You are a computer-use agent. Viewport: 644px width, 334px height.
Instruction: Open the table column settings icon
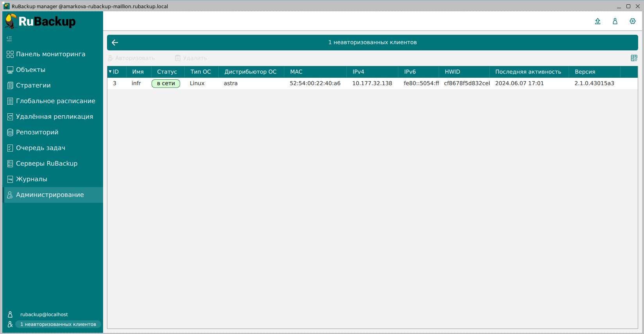pos(634,58)
